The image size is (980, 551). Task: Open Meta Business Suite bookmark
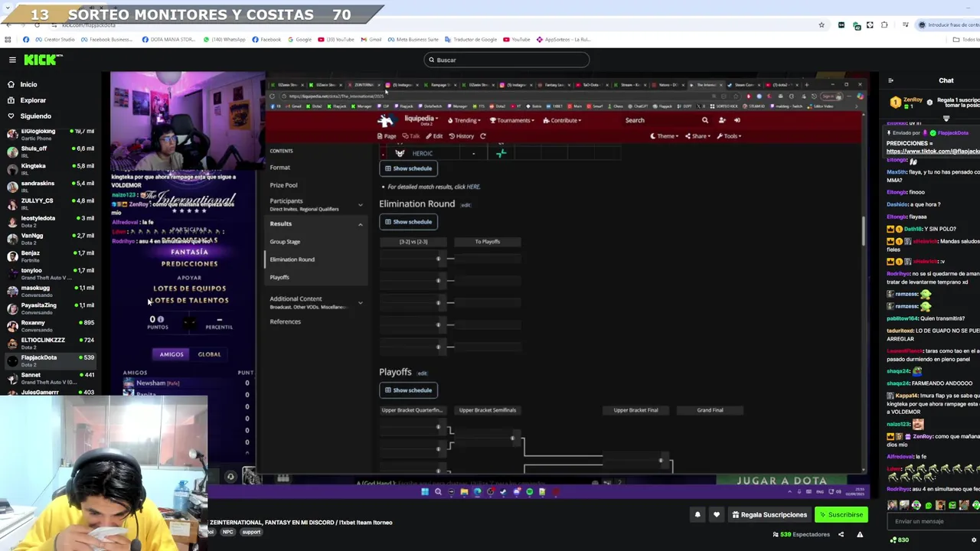click(x=413, y=40)
